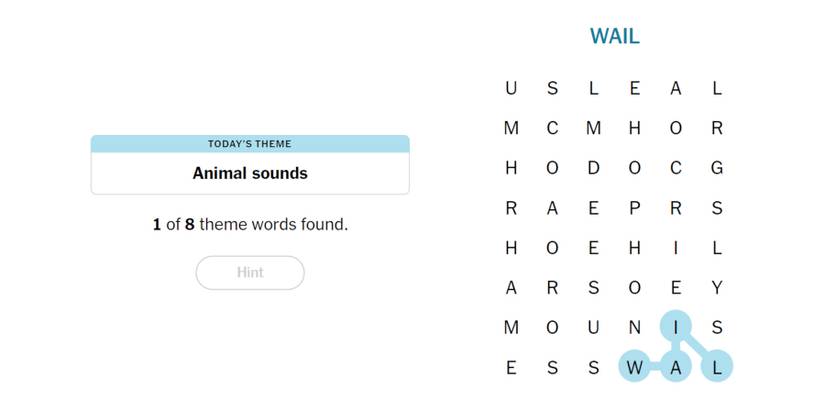Select the letter D in the grid

click(593, 168)
